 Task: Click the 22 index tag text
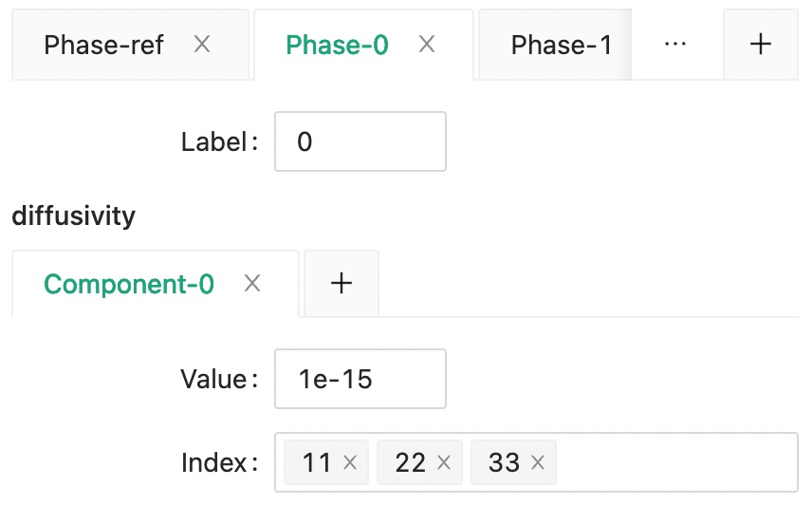click(x=411, y=463)
